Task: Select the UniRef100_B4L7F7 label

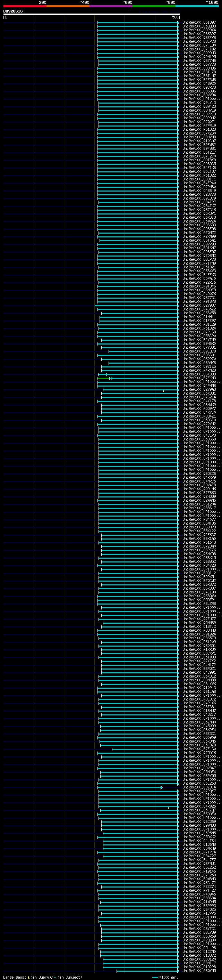Action: pyautogui.click(x=199, y=860)
